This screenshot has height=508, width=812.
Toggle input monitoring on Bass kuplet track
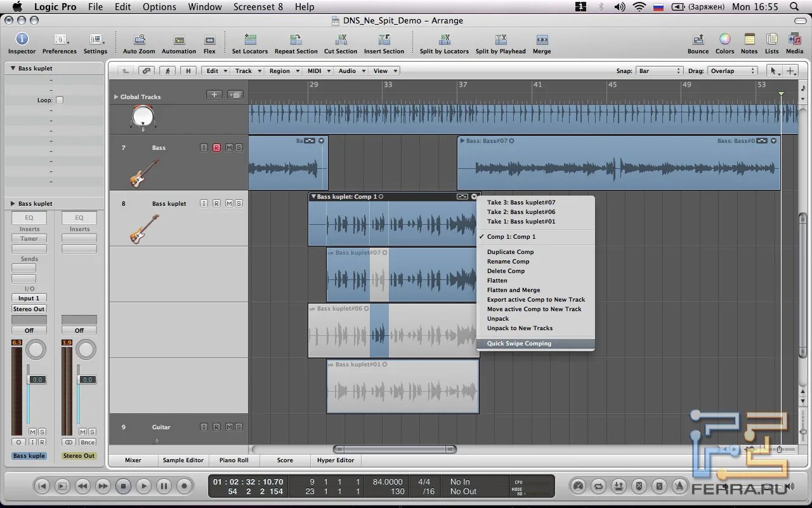(204, 204)
